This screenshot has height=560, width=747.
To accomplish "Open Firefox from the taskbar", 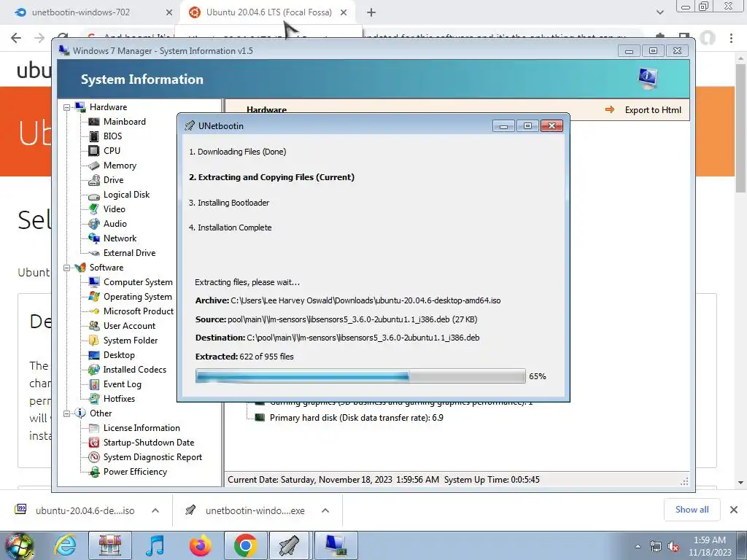I will click(201, 545).
